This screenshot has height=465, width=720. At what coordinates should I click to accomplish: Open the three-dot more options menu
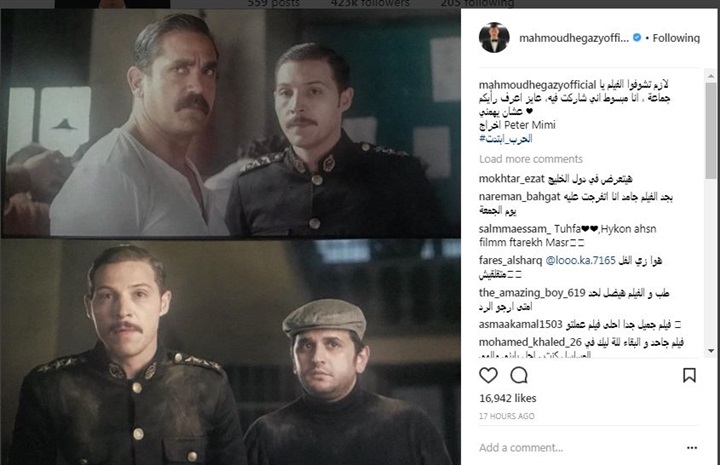(x=692, y=448)
